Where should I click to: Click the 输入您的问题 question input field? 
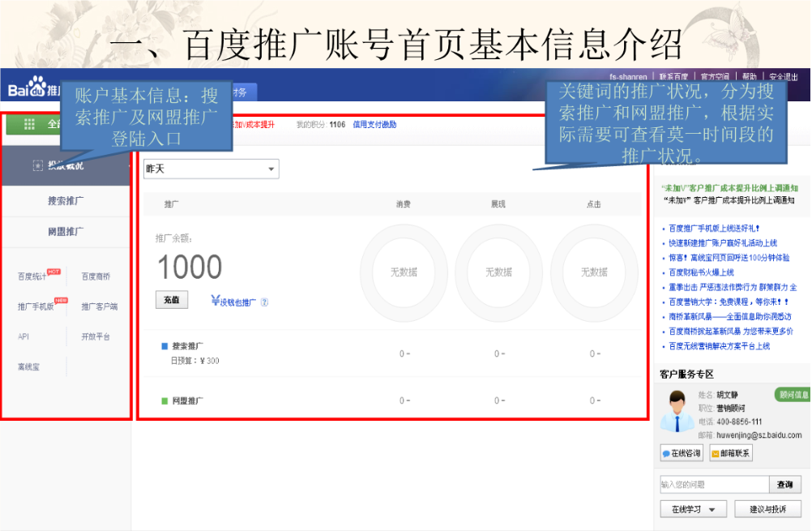(715, 484)
